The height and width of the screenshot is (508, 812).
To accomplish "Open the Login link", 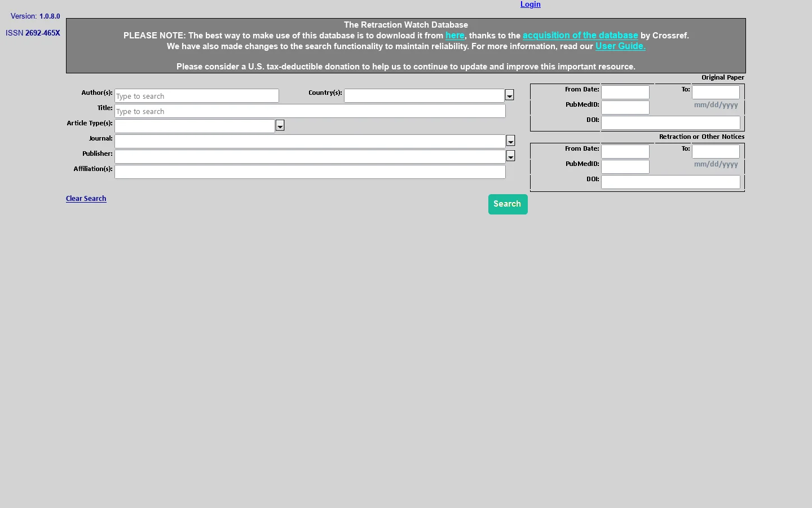I will [x=531, y=5].
